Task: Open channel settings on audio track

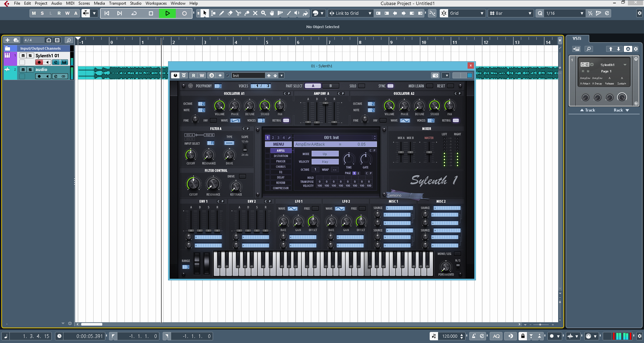Action: [56, 76]
